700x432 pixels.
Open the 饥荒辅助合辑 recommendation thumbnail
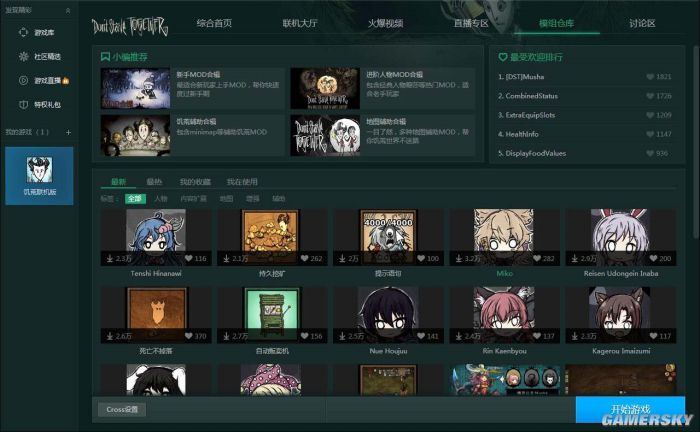tap(135, 135)
